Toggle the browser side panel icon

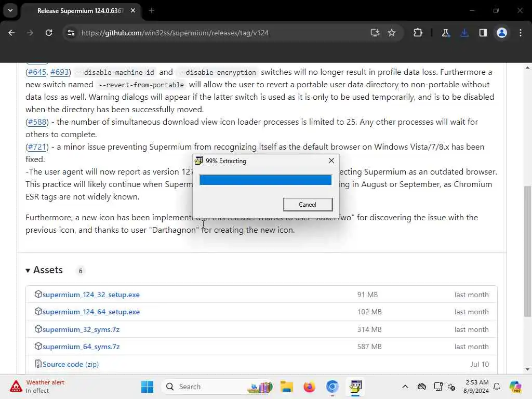(483, 33)
